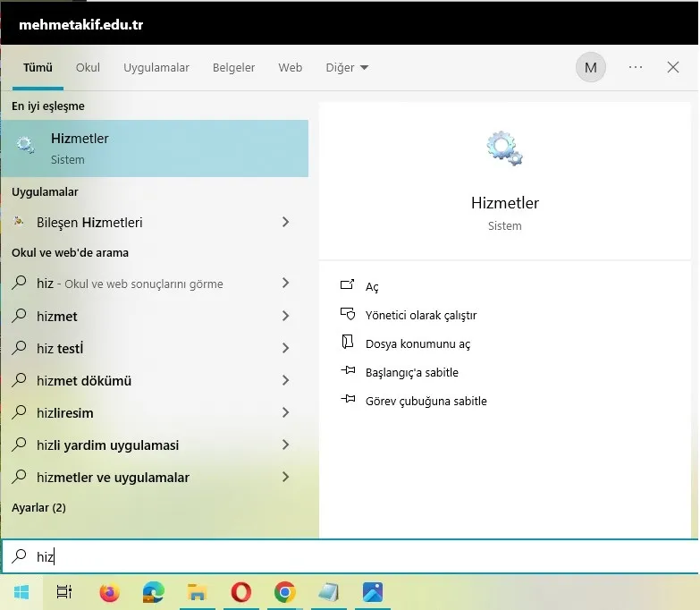Select Dosya konumunu aç

[417, 343]
